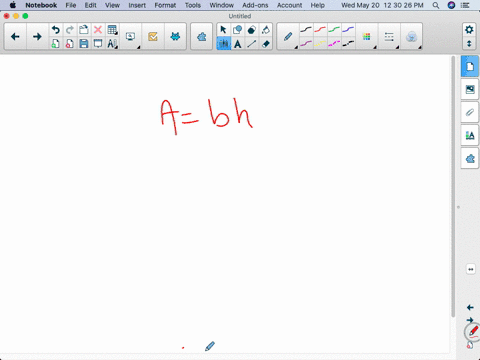Choose the Regular Polygons tool
Image resolution: width=480 pixels, height=360 pixels.
(251, 30)
